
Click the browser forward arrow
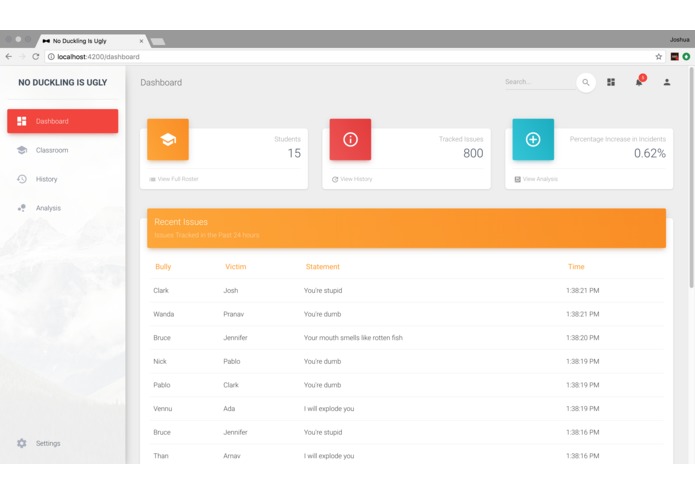tap(22, 57)
